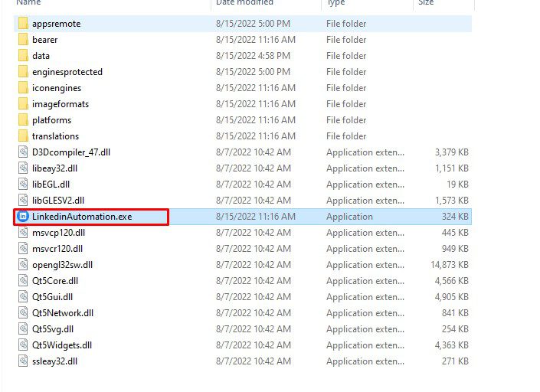Select the enginesprotected folder name
This screenshot has height=392, width=540.
(x=67, y=72)
